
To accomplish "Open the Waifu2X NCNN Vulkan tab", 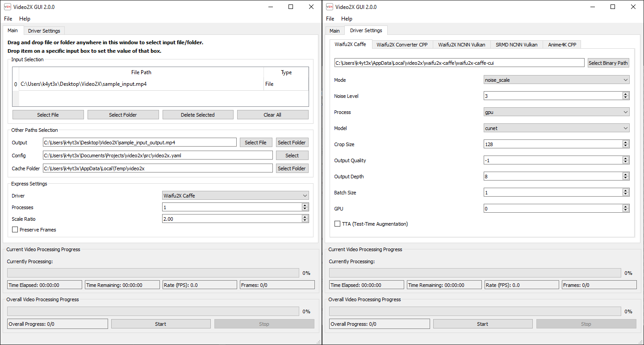I will click(462, 45).
